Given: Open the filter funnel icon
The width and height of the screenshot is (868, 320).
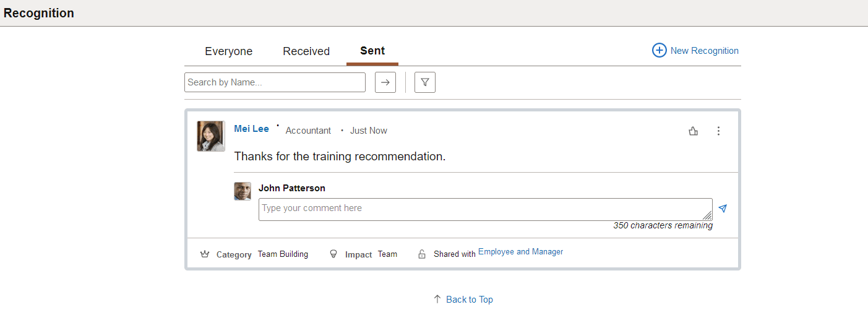Looking at the screenshot, I should (425, 82).
